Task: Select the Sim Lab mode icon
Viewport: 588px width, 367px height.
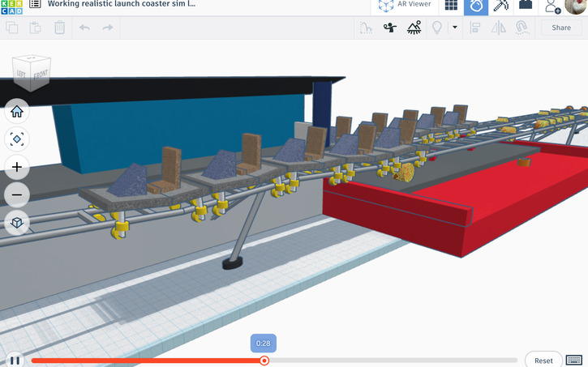Action: (x=476, y=6)
